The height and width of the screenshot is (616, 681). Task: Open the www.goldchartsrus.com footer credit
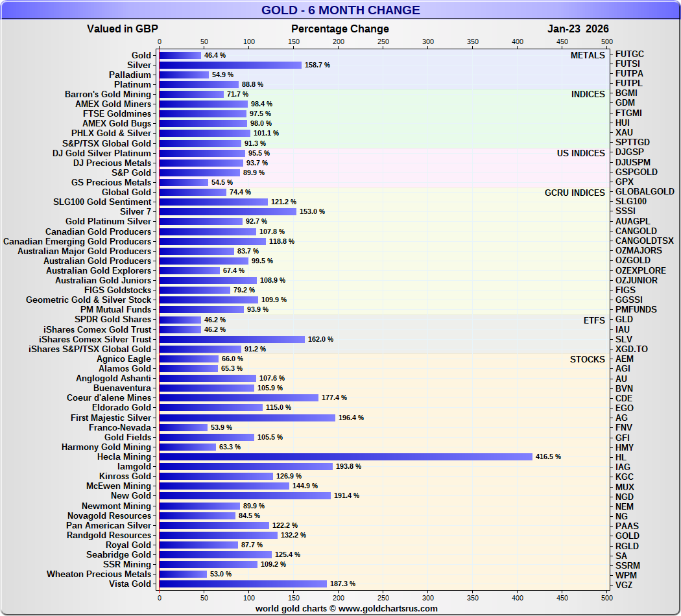click(x=346, y=608)
